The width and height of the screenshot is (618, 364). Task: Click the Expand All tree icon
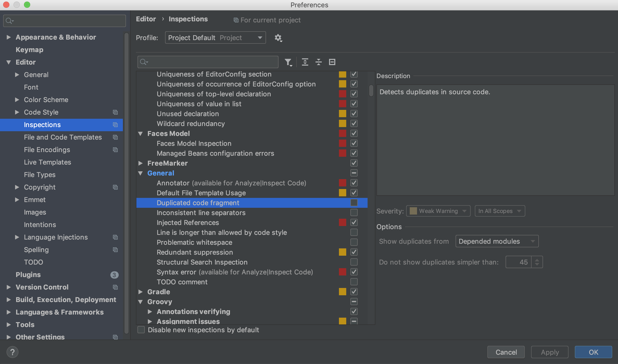click(305, 62)
